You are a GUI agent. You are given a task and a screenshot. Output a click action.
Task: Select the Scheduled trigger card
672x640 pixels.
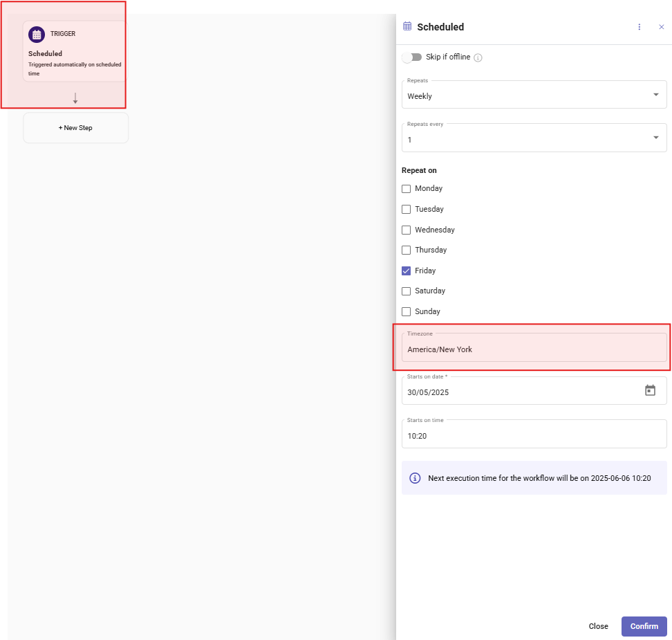pos(75,51)
